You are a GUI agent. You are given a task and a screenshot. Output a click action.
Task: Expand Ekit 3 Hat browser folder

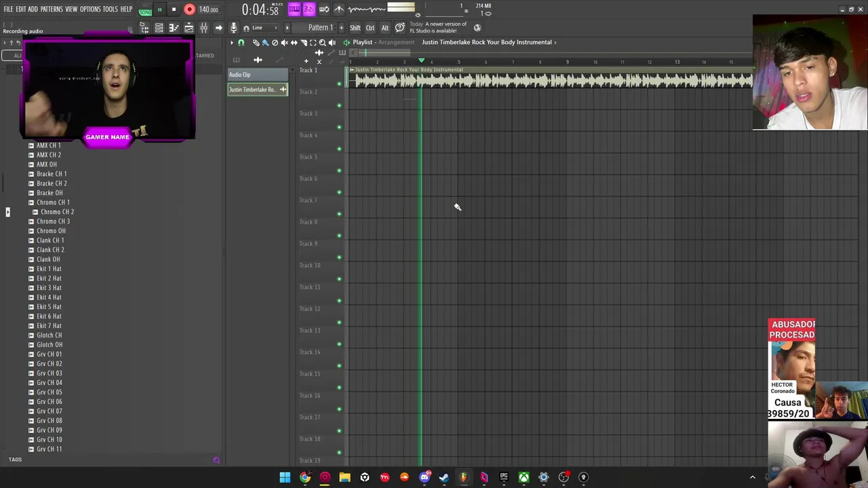click(x=31, y=288)
